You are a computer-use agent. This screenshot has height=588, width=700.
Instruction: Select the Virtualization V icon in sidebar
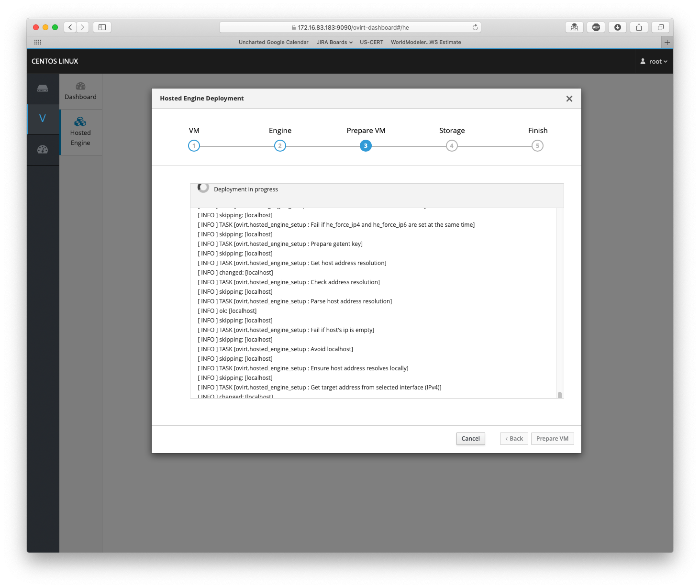[x=43, y=119]
